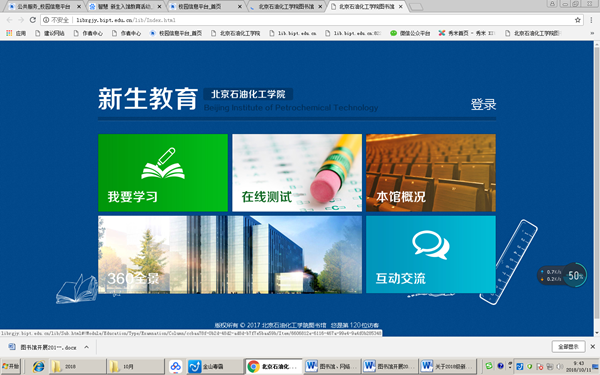Expand the bookmarks bar overflow chevron

click(592, 33)
